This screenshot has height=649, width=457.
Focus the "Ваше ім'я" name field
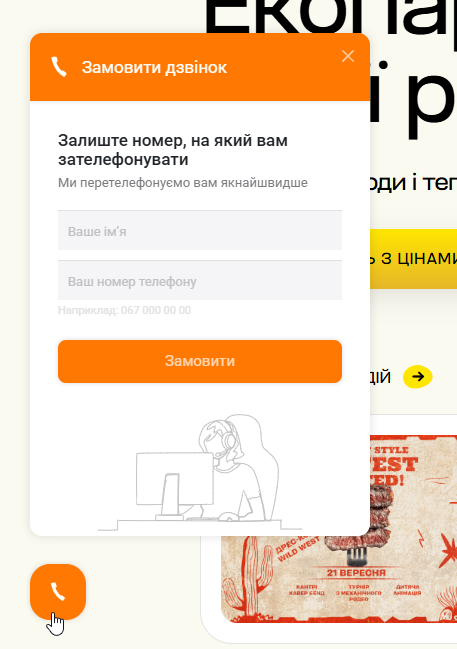point(200,231)
